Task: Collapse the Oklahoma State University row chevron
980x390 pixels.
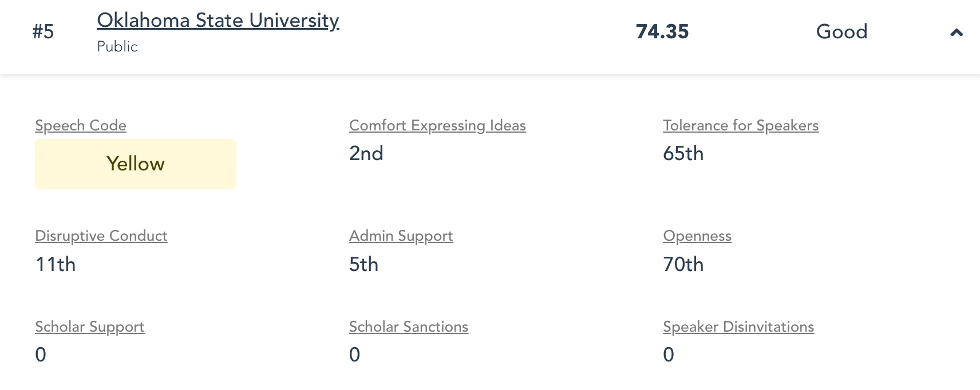Action: coord(956,33)
